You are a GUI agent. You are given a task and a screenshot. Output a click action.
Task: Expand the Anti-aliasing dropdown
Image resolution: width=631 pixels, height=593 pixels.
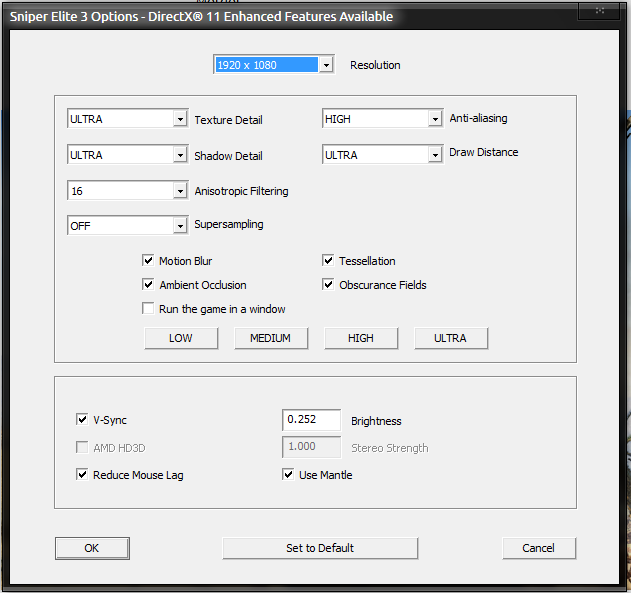click(x=383, y=119)
